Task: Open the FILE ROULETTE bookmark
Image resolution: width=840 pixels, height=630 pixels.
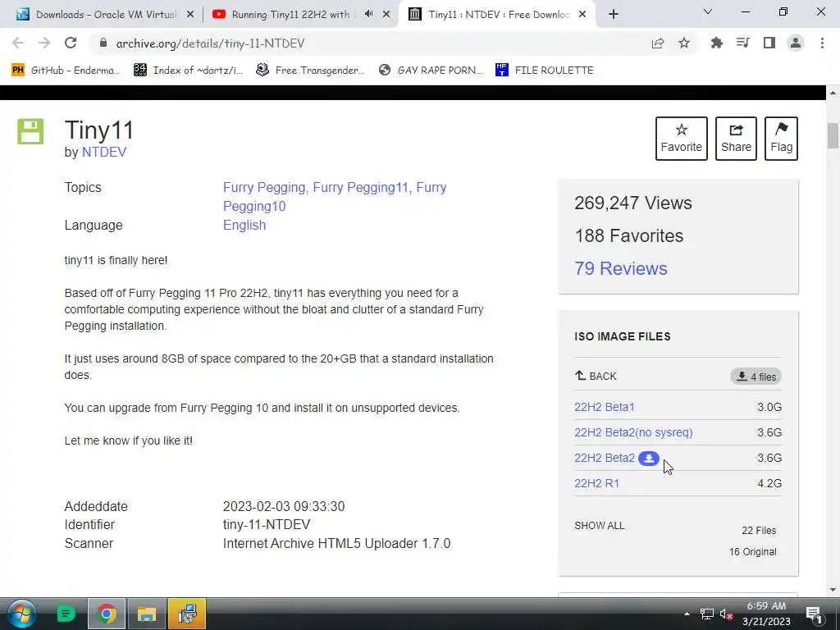Action: [545, 71]
